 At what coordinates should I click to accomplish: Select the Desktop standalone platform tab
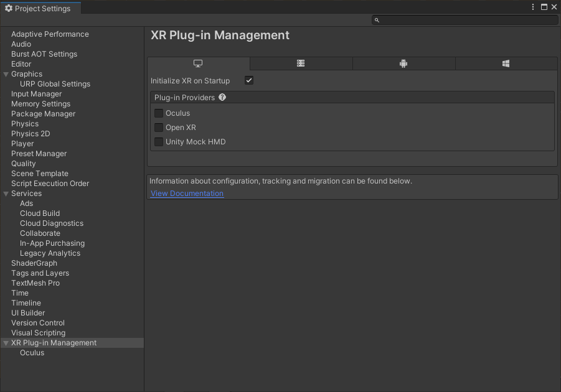click(199, 63)
